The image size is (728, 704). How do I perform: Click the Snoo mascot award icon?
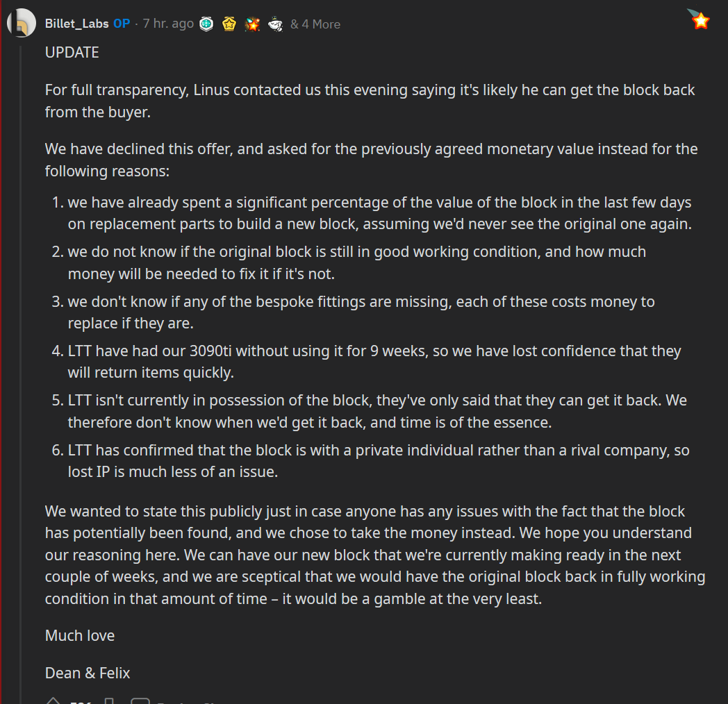click(275, 24)
